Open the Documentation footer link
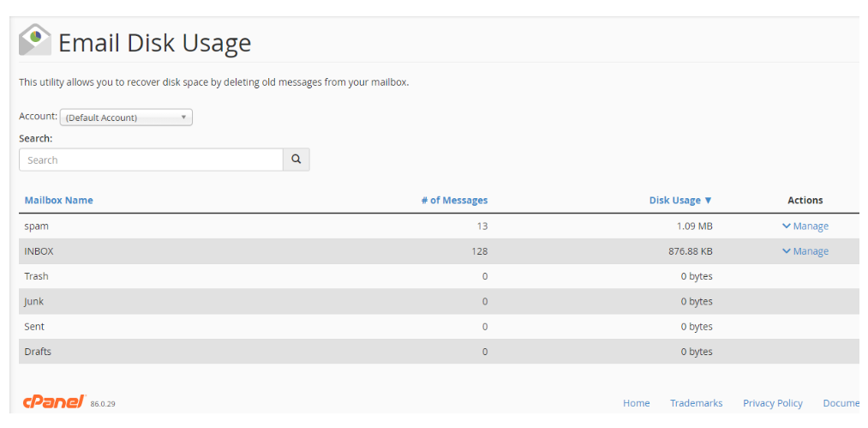The height and width of the screenshot is (428, 868). [x=841, y=403]
